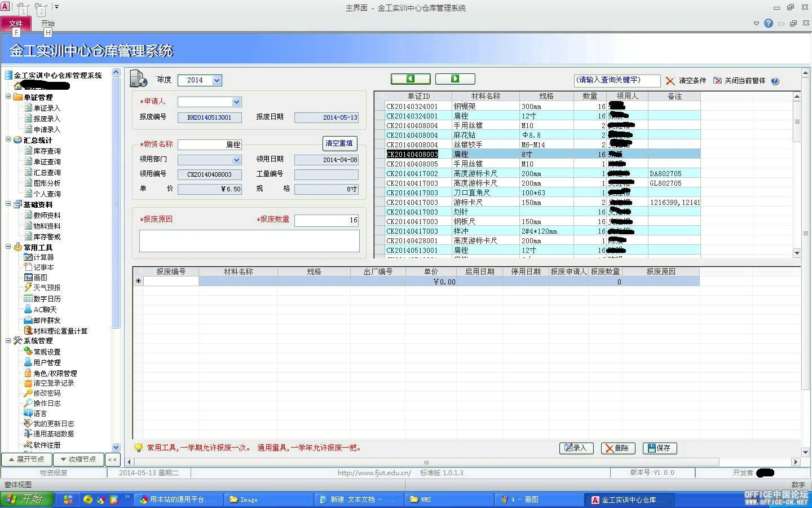Viewport: 812px width, 508px height.
Task: Click the << collapse sidebar button
Action: click(x=113, y=459)
